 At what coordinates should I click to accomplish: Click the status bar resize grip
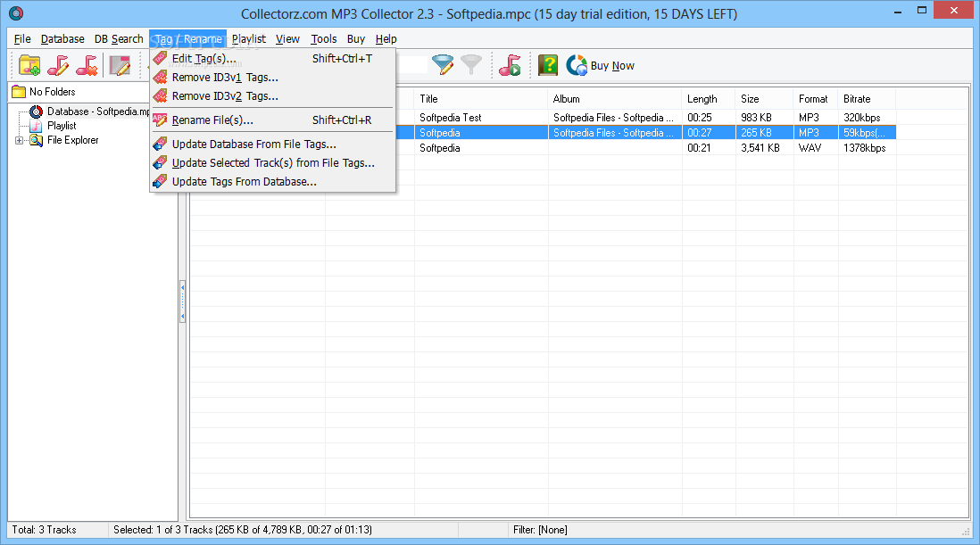click(x=966, y=531)
